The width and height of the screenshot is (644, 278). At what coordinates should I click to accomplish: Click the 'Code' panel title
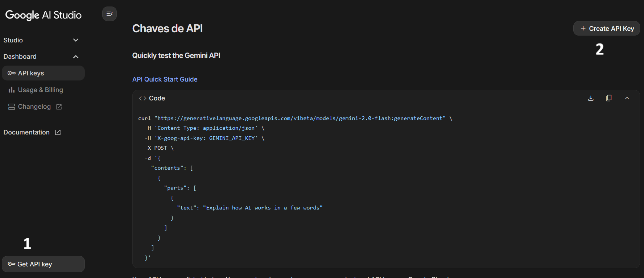pyautogui.click(x=157, y=98)
